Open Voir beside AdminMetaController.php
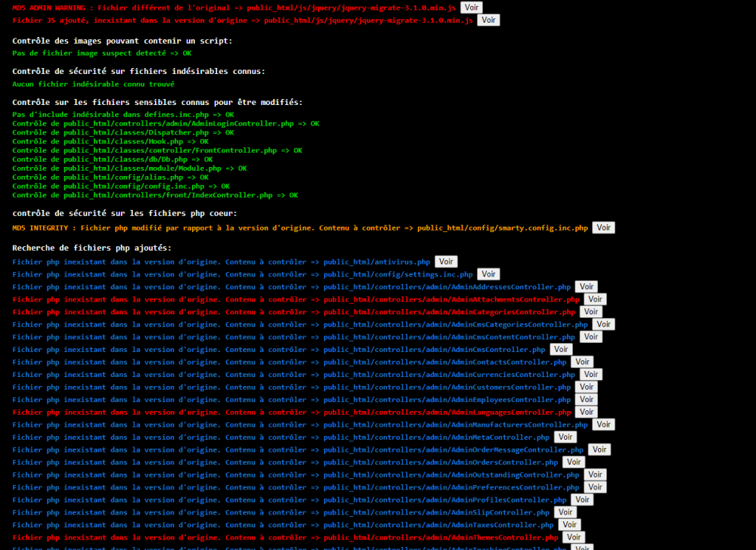The height and width of the screenshot is (550, 756). (x=565, y=437)
